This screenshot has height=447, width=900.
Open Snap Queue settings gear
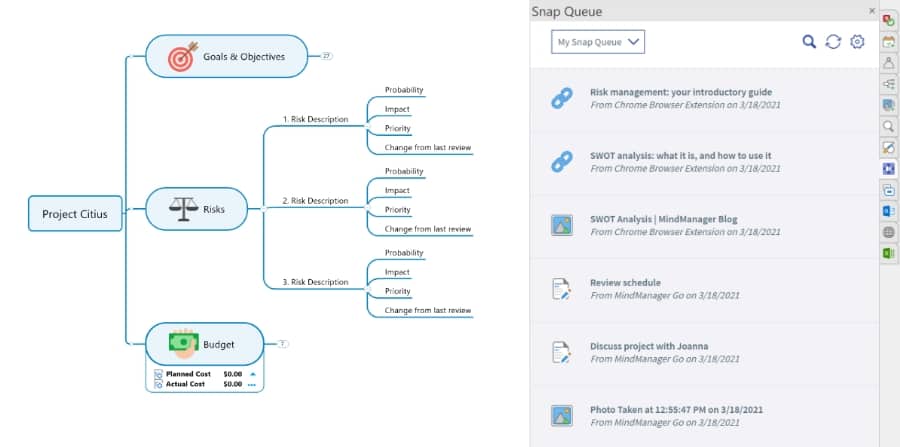pyautogui.click(x=857, y=42)
